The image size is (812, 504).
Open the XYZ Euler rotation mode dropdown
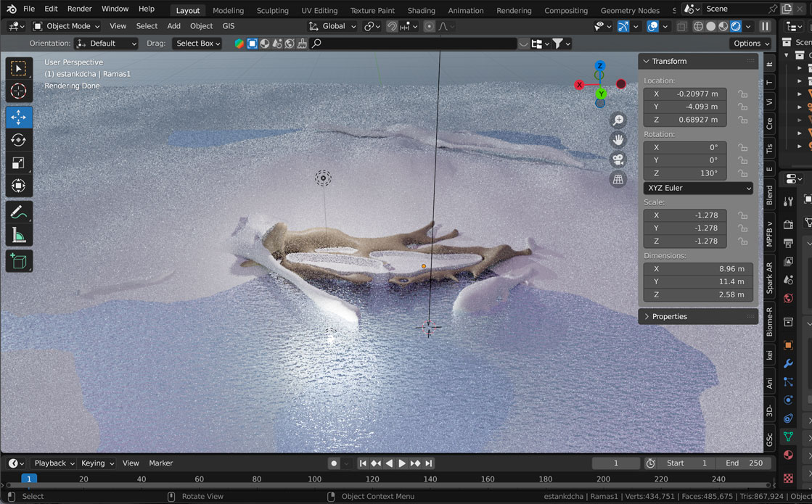698,188
